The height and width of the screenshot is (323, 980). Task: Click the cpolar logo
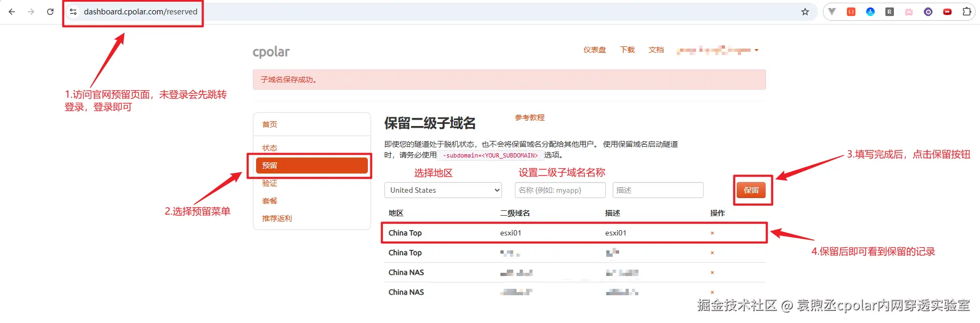pos(271,52)
